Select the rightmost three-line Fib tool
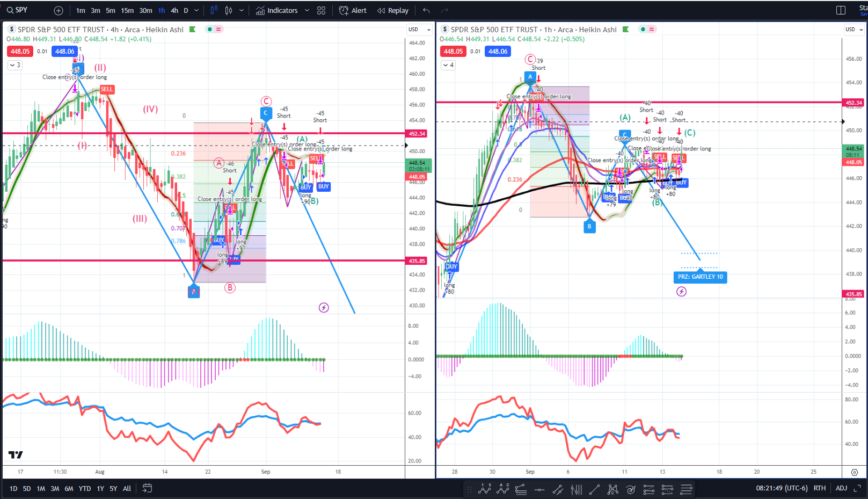 click(x=686, y=489)
